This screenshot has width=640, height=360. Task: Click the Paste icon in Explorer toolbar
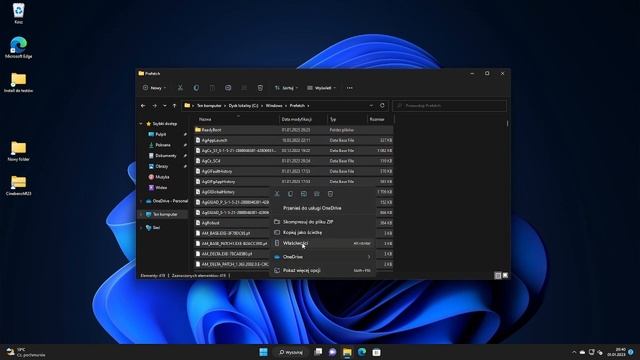click(212, 88)
